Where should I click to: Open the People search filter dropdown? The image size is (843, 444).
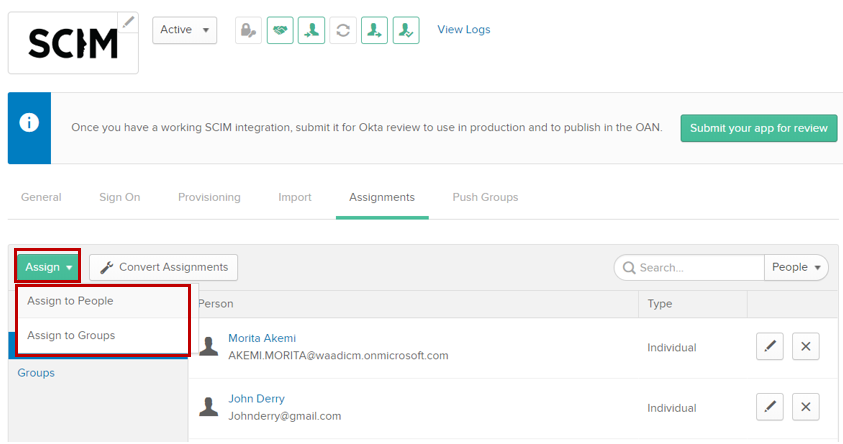796,267
